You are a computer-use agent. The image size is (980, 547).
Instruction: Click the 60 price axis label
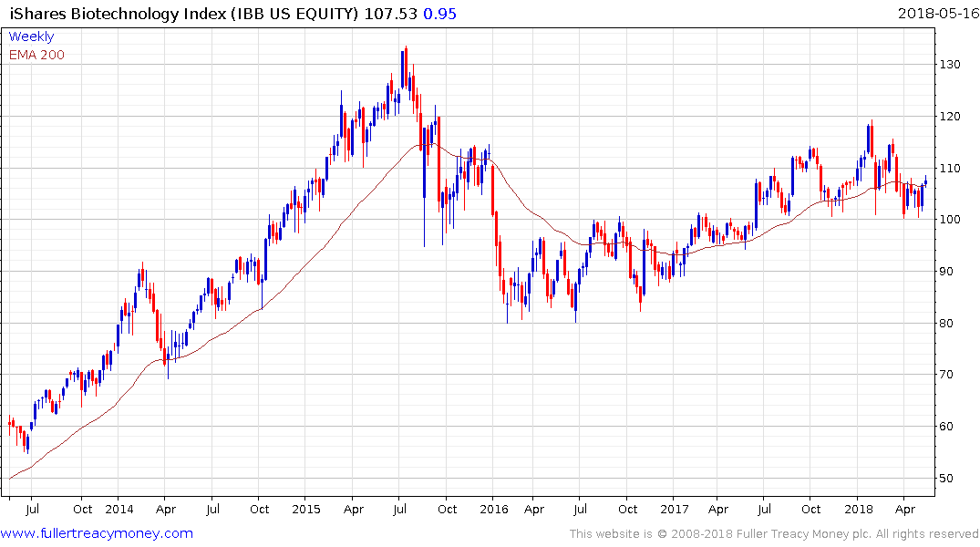tap(945, 427)
